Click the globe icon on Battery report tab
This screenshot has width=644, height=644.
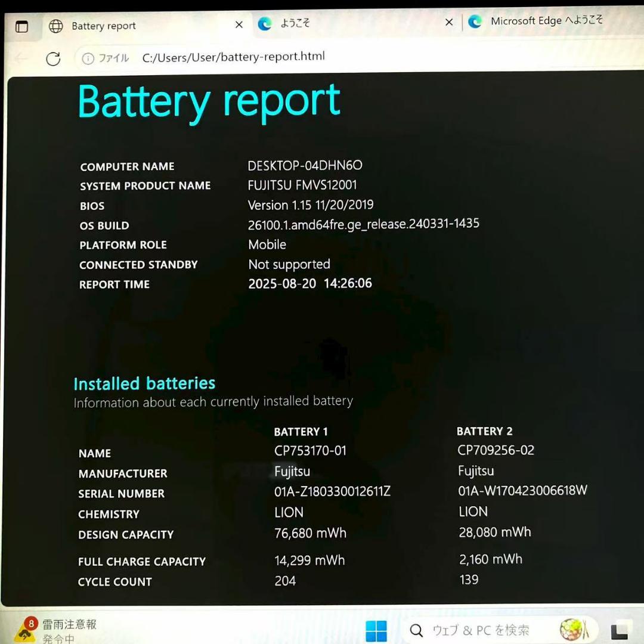pos(56,26)
